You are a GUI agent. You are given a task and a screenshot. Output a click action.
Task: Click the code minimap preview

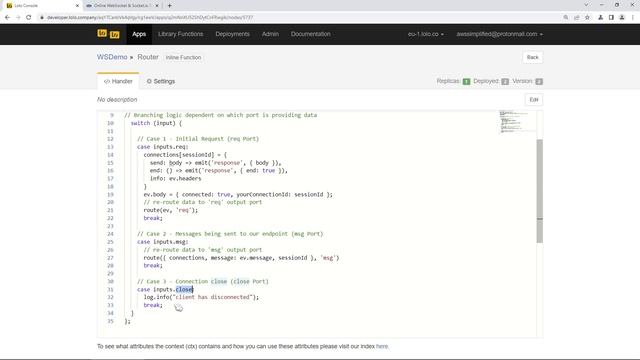point(513,122)
